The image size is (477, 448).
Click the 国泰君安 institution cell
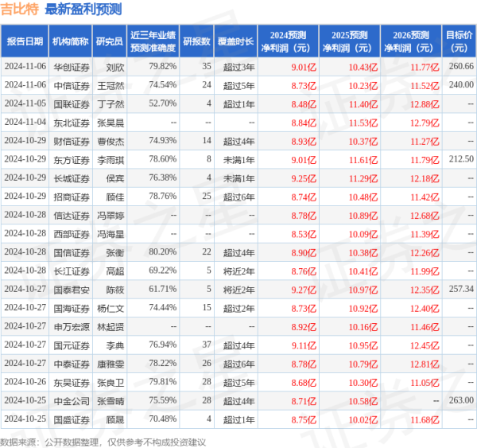pyautogui.click(x=72, y=290)
